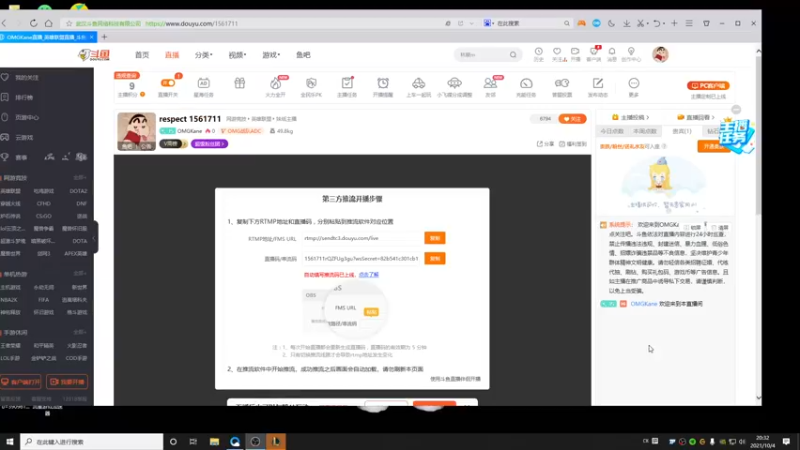Open the 历史 history clock icon
This screenshot has width=800, height=450.
pos(539,54)
